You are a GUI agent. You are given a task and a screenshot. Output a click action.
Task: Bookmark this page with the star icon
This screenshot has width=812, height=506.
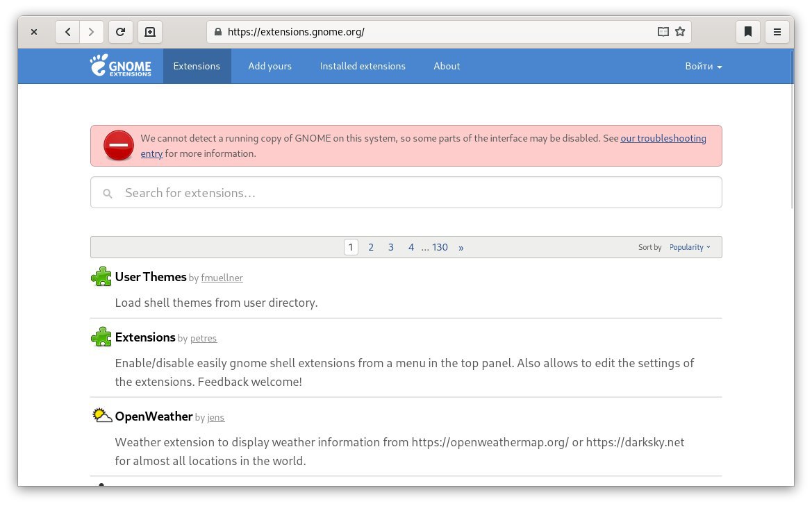pyautogui.click(x=680, y=32)
